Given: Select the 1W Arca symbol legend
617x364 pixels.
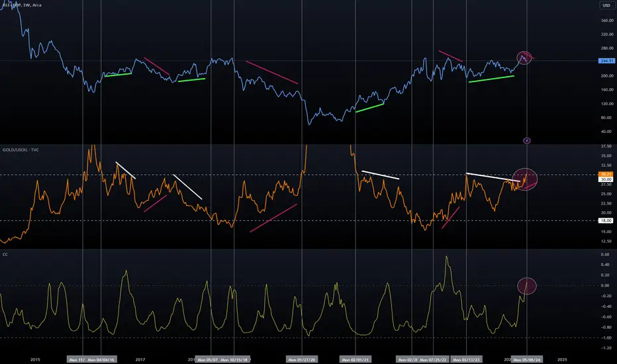Looking at the screenshot, I should click(x=22, y=5).
